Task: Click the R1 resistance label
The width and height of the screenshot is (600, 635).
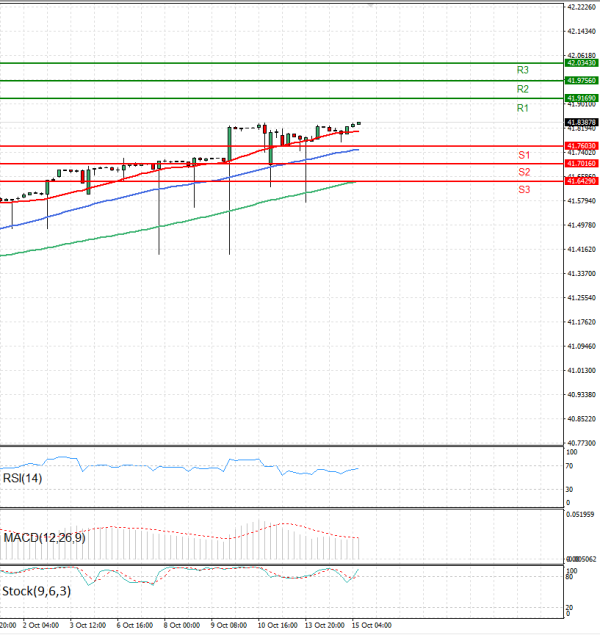Action: [522, 108]
